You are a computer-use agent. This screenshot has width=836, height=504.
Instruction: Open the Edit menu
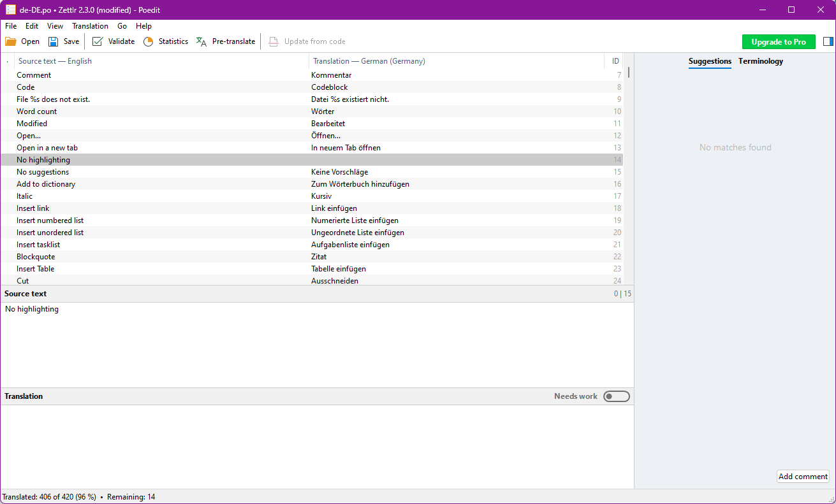point(32,26)
